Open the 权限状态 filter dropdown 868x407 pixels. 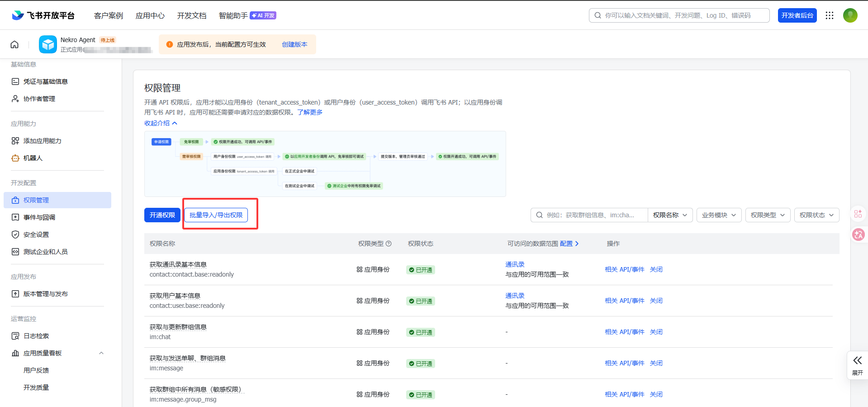click(816, 215)
